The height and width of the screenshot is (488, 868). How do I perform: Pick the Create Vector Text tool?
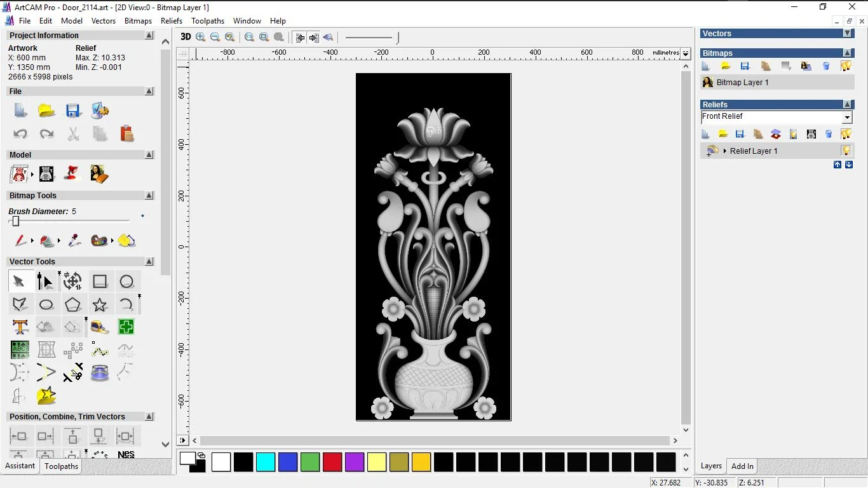[x=20, y=327]
